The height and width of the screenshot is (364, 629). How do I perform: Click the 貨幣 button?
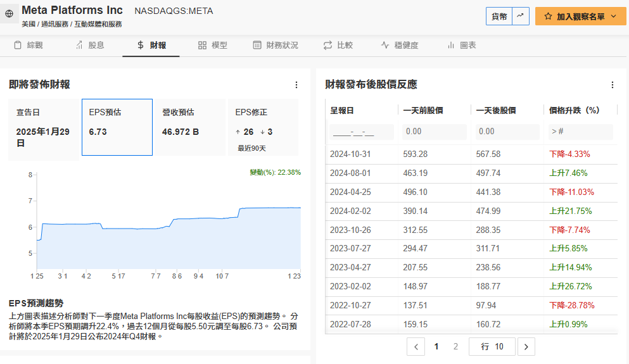[x=499, y=16]
